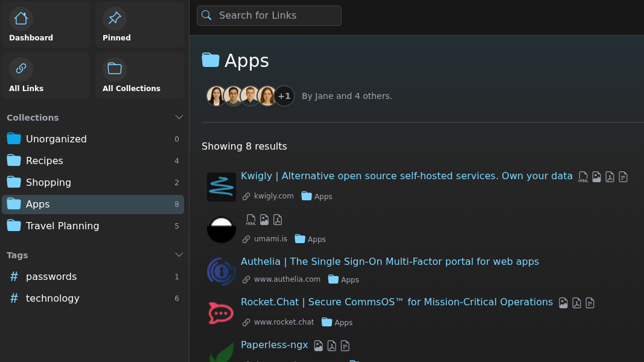This screenshot has height=362, width=644.
Task: Open the screenshot image icon for umami.is
Action: click(264, 220)
